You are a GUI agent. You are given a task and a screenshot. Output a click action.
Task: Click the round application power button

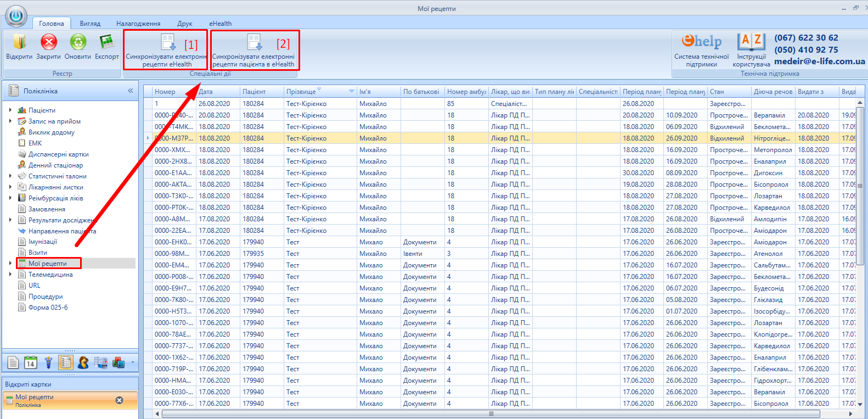click(x=17, y=16)
